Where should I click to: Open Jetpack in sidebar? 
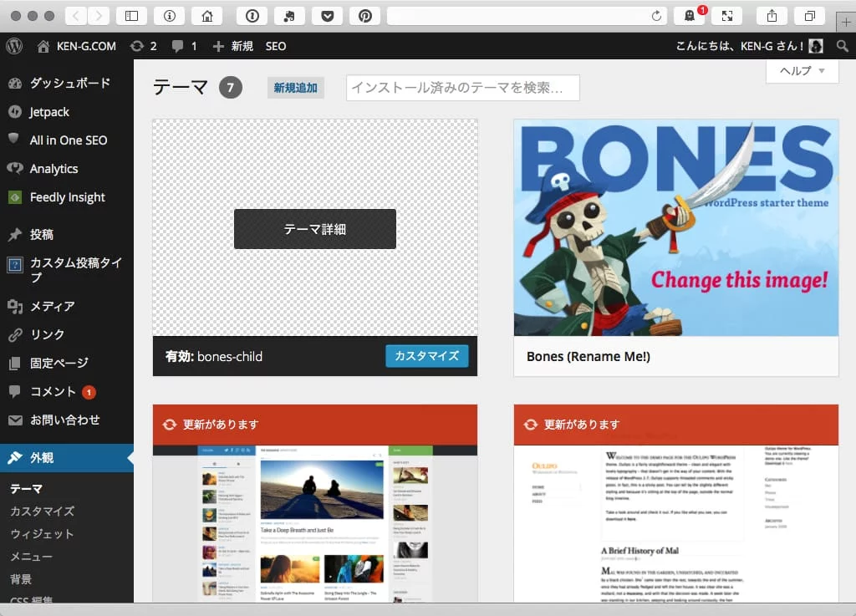point(67,112)
